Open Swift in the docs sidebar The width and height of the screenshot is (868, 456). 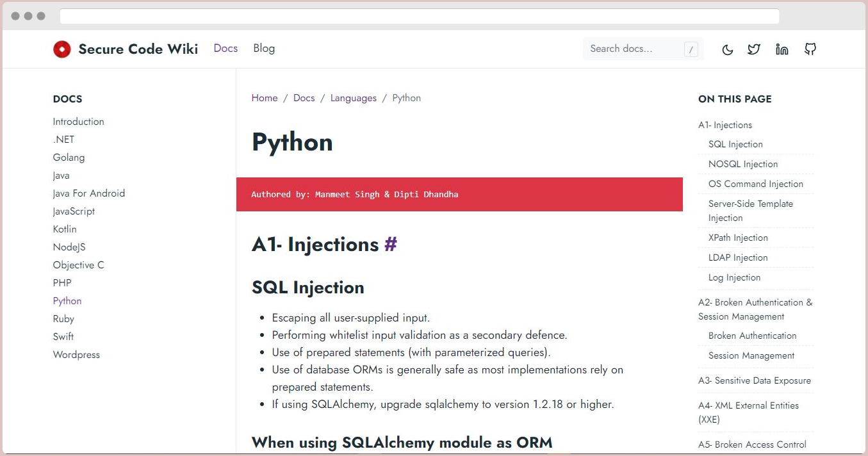point(63,337)
